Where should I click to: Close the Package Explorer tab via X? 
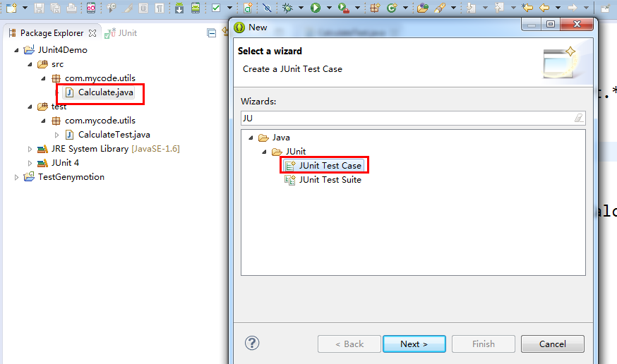92,33
